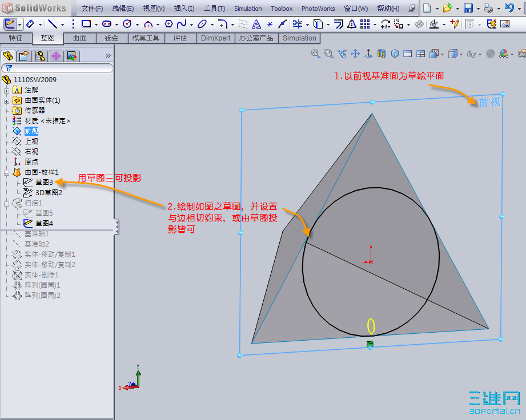The image size is (526, 420).
Task: Open the 文件(F) menu
Action: click(93, 9)
